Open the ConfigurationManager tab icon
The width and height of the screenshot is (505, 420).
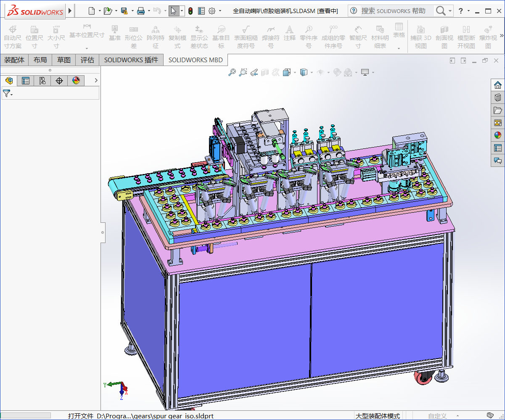tap(42, 81)
